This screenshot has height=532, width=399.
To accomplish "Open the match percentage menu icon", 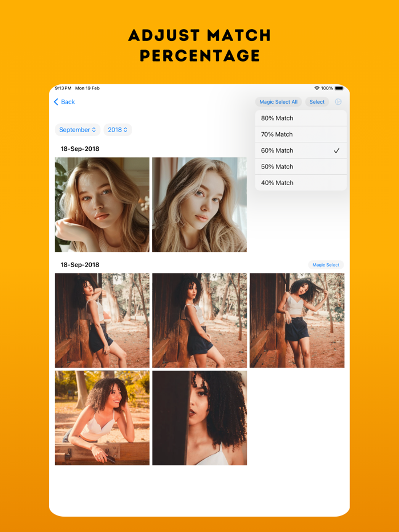I will click(x=338, y=102).
